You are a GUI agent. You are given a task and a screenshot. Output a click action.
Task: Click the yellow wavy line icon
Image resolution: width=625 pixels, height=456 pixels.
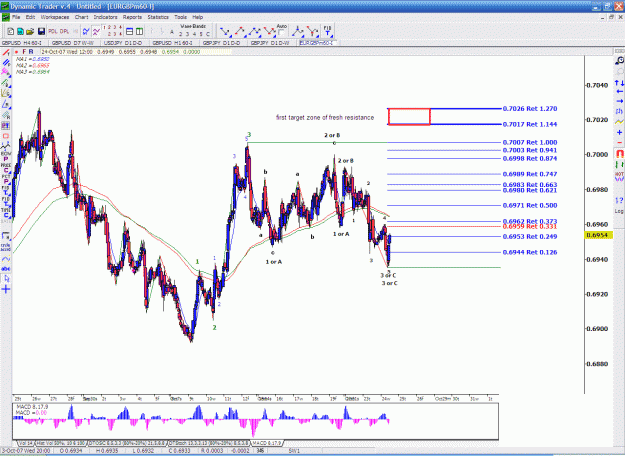click(x=619, y=121)
